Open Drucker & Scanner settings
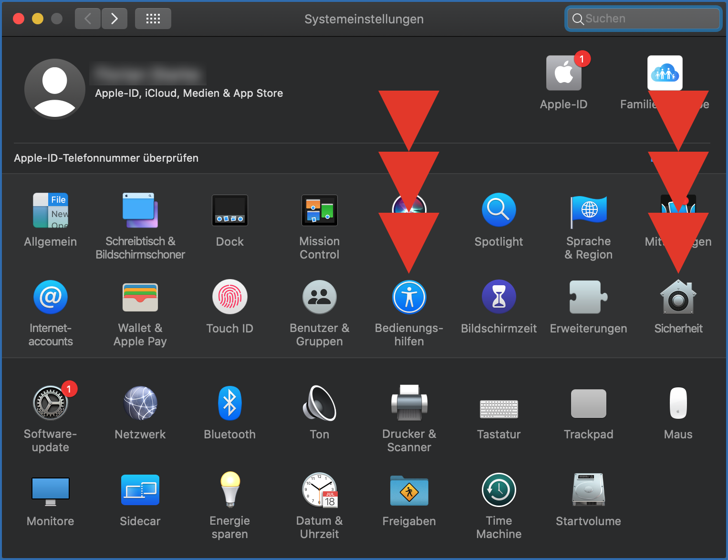Image resolution: width=728 pixels, height=560 pixels. (409, 404)
